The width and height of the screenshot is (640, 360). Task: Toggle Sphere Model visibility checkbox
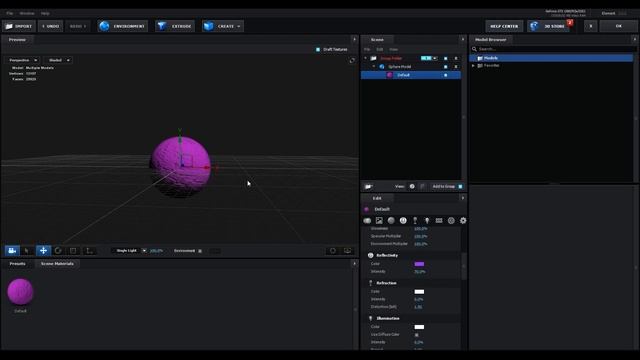[x=445, y=67]
